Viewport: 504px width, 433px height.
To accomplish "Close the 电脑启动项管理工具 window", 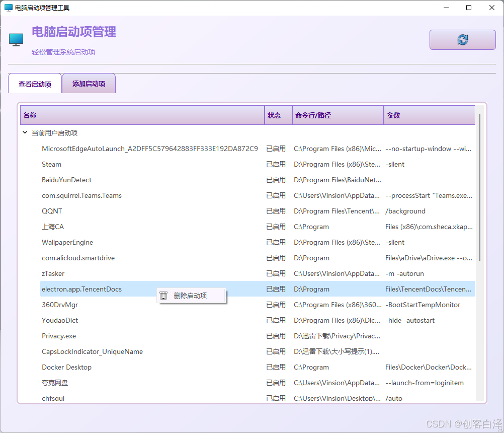I will [x=492, y=8].
